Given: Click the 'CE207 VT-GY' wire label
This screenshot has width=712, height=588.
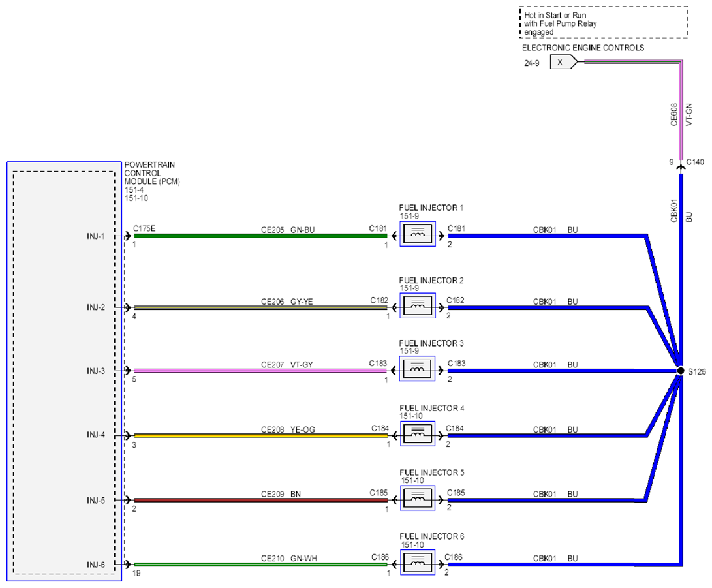Looking at the screenshot, I should click(x=286, y=365).
